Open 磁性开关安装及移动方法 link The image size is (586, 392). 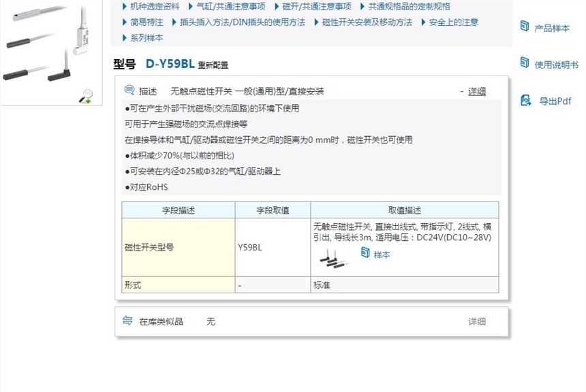pos(367,22)
